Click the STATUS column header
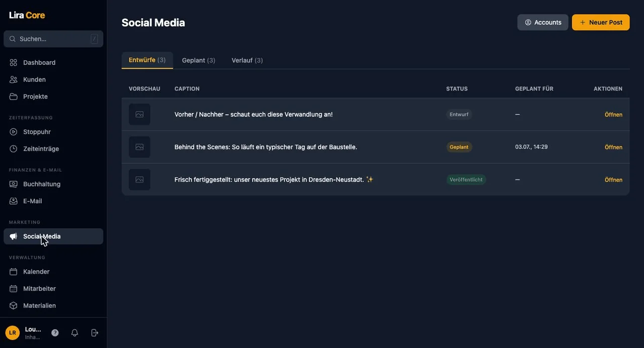Screen dimensions: 644x348 (x=457, y=89)
